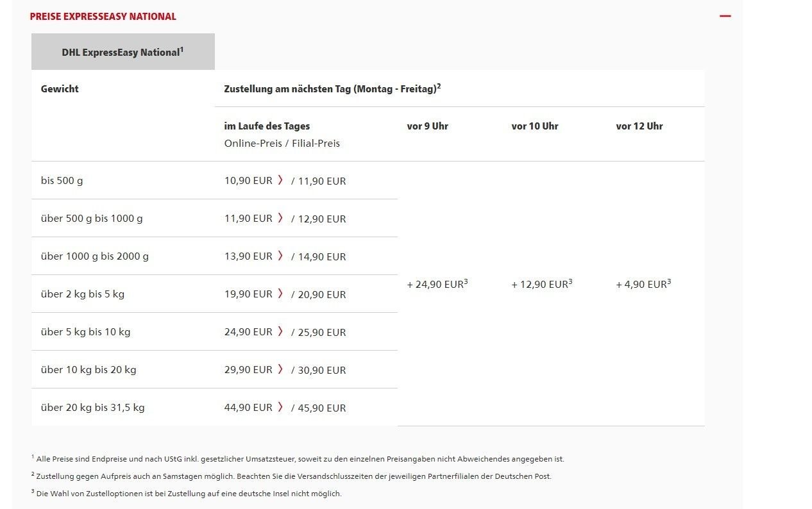Click the '/ 14,90 EUR' branch price
Screen dimensions: 812x509
pyautogui.click(x=318, y=257)
